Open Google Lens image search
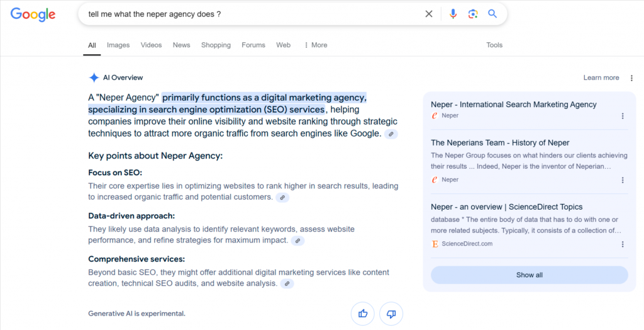644x330 pixels. click(473, 14)
